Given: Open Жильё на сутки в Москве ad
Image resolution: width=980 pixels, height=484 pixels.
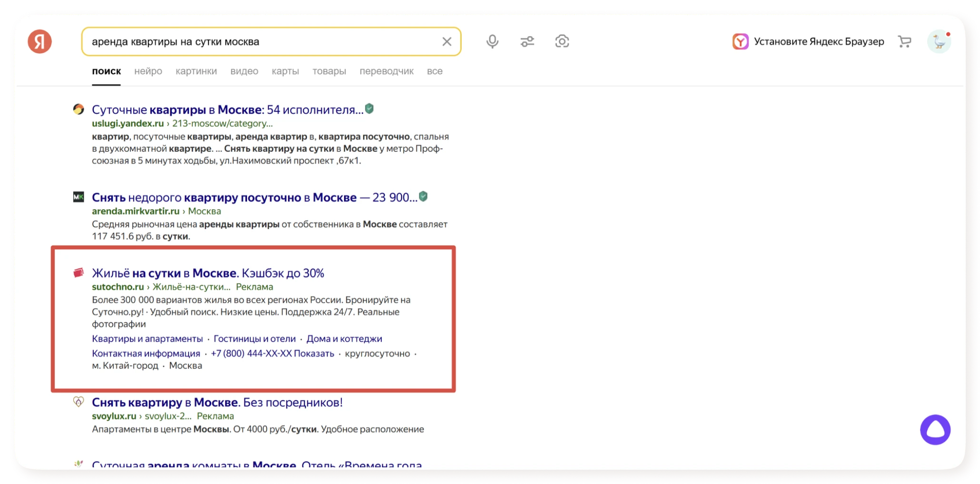Looking at the screenshot, I should [208, 273].
